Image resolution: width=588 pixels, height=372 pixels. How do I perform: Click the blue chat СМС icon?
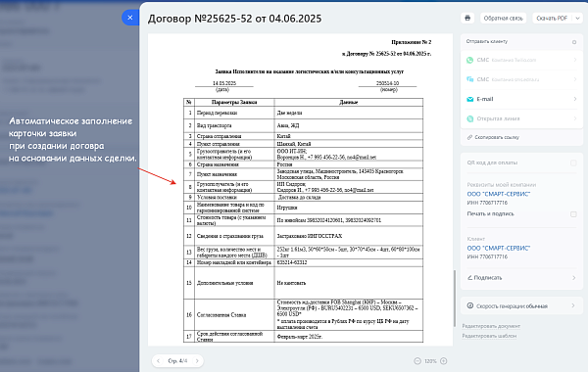click(x=469, y=79)
